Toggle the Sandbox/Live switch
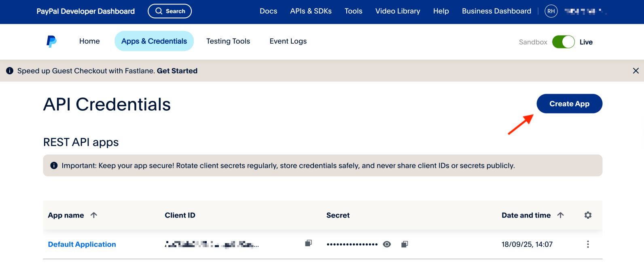644x264 pixels. pyautogui.click(x=563, y=42)
